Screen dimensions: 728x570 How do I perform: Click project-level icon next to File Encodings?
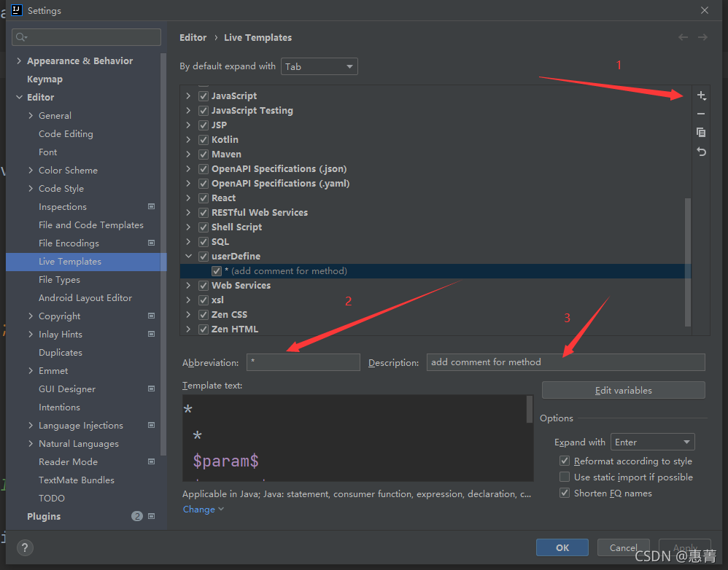(151, 243)
